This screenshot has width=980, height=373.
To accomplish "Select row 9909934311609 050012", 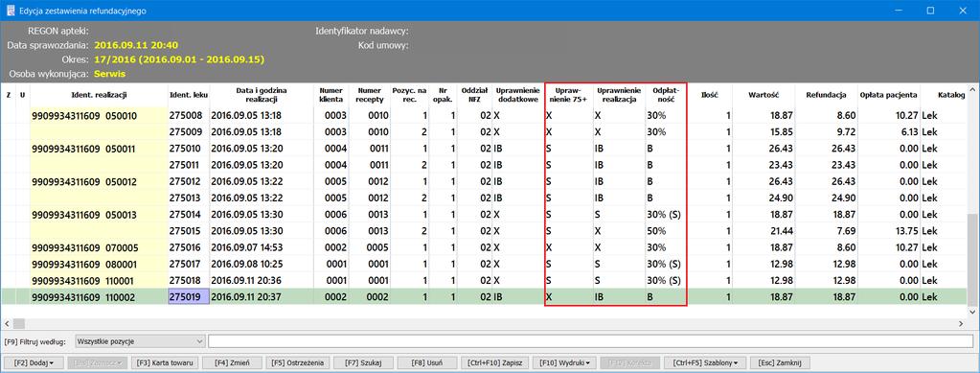I will (x=485, y=181).
